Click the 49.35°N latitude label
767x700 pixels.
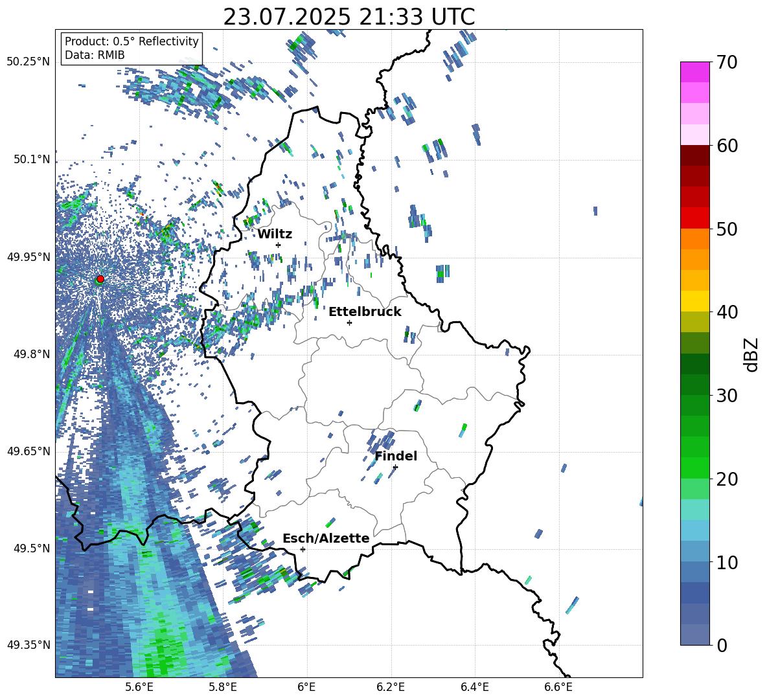[29, 645]
